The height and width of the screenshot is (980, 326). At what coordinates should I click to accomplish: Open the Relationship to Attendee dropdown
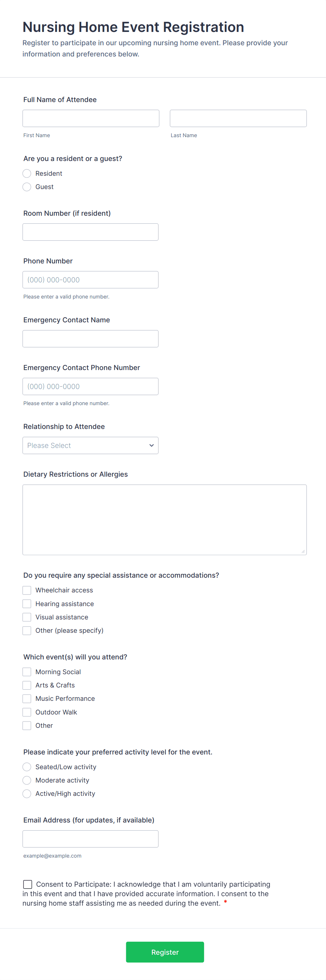(90, 445)
